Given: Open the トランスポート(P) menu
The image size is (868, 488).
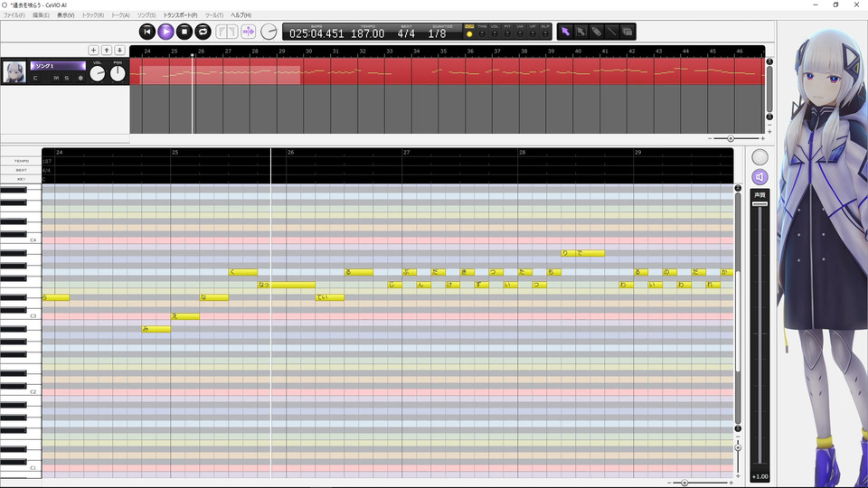Looking at the screenshot, I should [x=180, y=15].
